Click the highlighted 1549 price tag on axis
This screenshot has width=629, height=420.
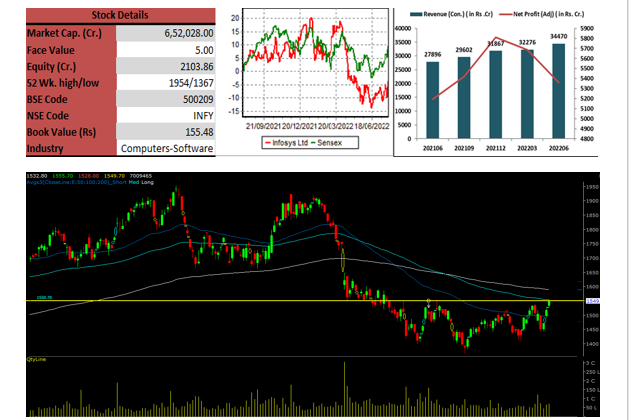point(593,301)
